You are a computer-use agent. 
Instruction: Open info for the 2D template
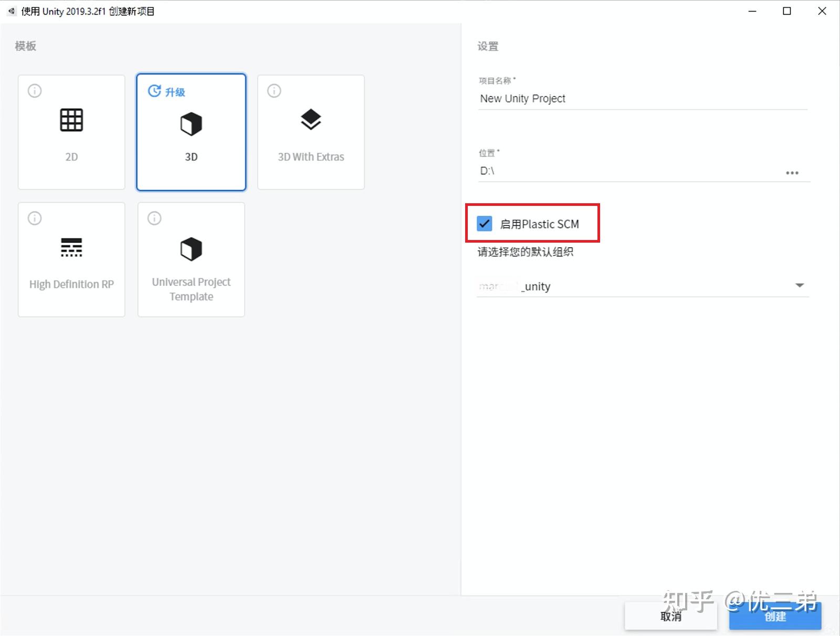tap(35, 91)
